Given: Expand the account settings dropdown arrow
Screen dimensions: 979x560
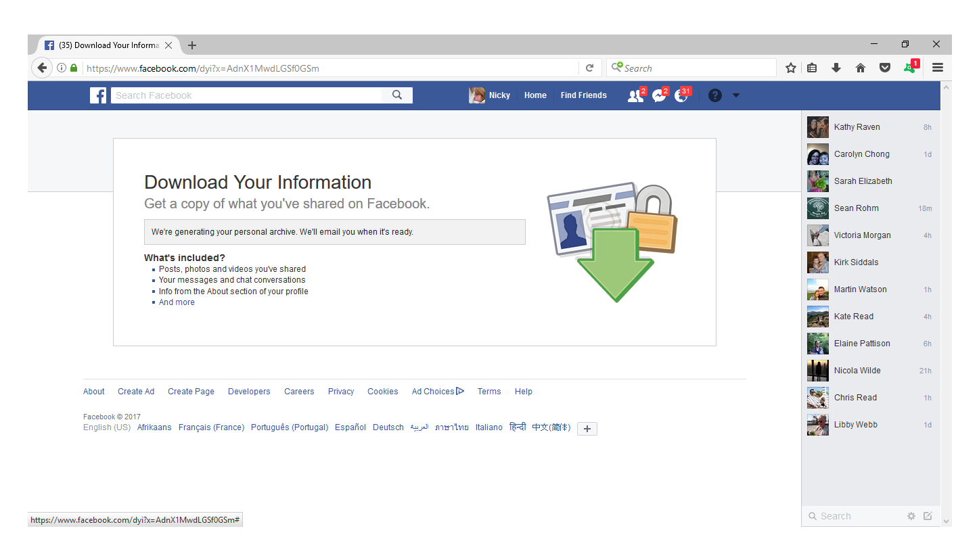Looking at the screenshot, I should click(x=736, y=95).
